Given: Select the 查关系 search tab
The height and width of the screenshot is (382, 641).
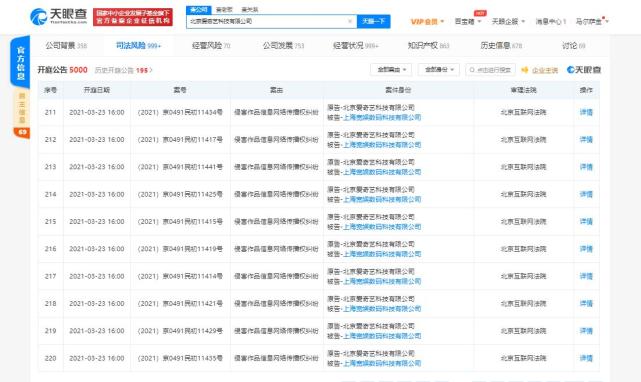Looking at the screenshot, I should (249, 9).
